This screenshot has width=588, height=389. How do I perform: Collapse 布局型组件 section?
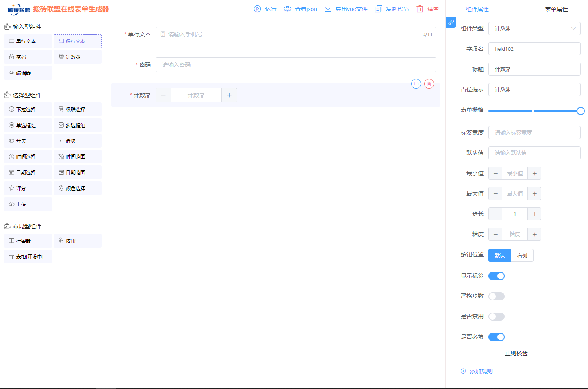click(26, 226)
